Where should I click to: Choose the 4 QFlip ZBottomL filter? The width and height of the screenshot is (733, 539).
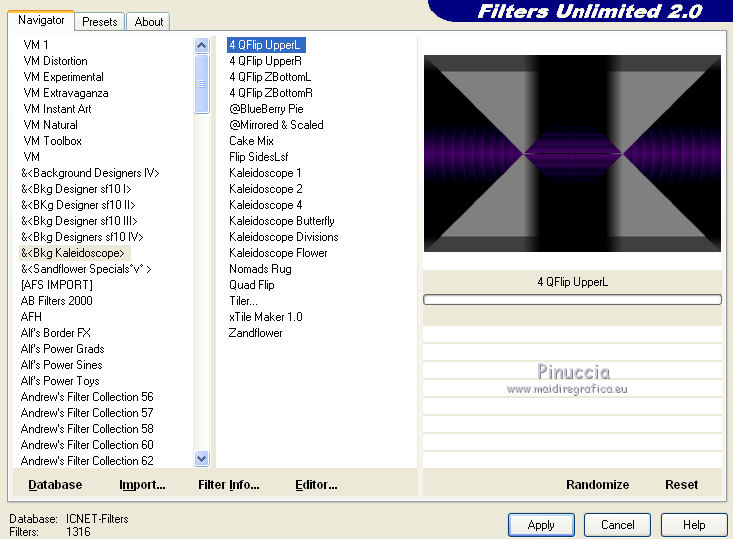pyautogui.click(x=270, y=77)
